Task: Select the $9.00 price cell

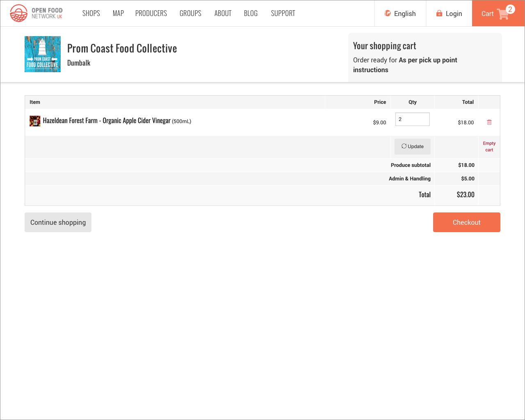Action: click(x=379, y=122)
